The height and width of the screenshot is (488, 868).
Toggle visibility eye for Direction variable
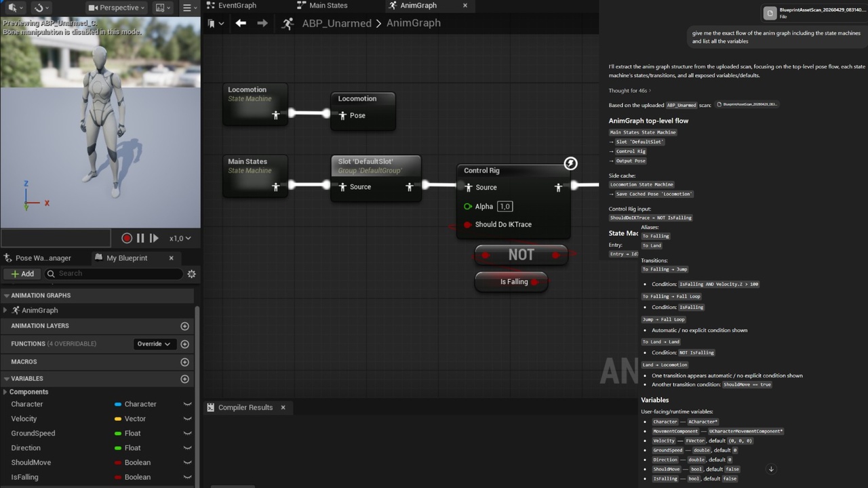(x=187, y=448)
